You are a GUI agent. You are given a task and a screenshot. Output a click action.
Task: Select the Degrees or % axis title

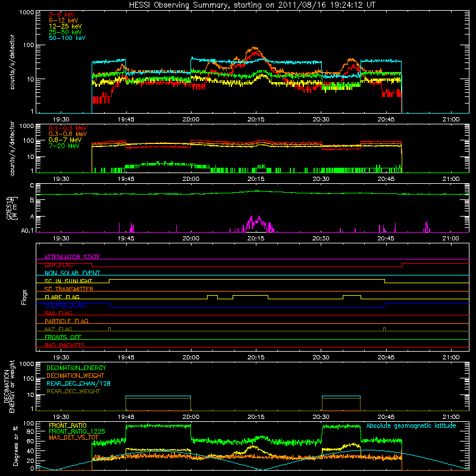point(15,446)
